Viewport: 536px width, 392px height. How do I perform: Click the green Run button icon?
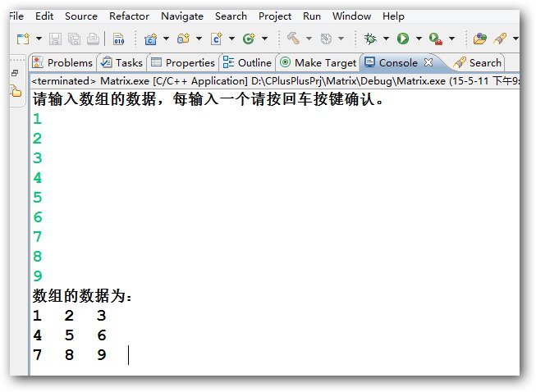(x=403, y=39)
